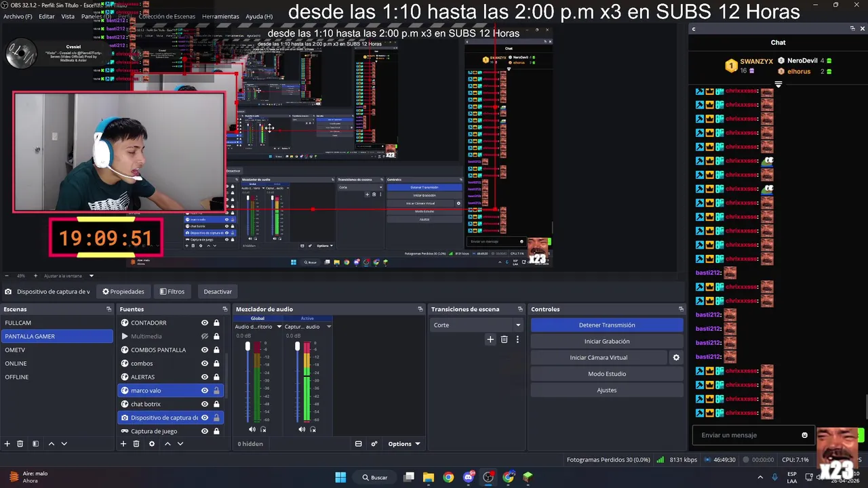
Task: Open the Vista menu
Action: tap(68, 16)
